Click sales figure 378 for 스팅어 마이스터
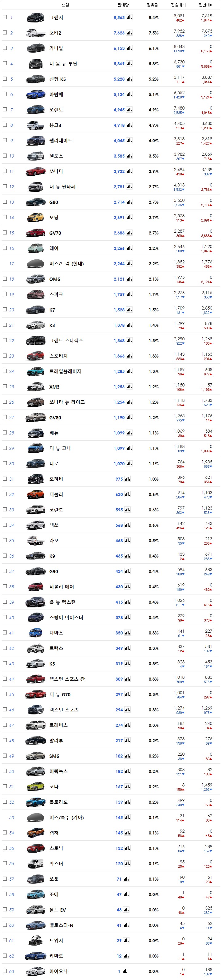222x980 pixels. coord(119,618)
